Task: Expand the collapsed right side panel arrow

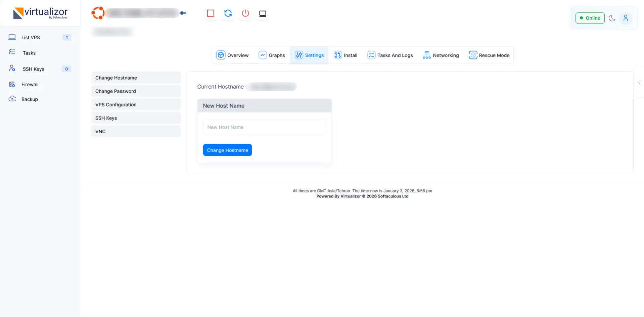Action: 639,82
